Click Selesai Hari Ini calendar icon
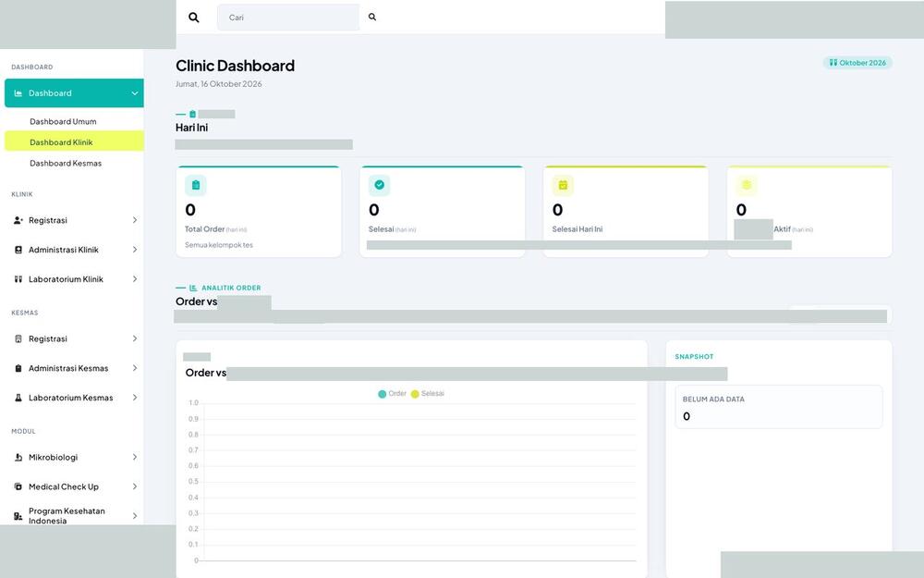Image resolution: width=924 pixels, height=578 pixels. 563,185
